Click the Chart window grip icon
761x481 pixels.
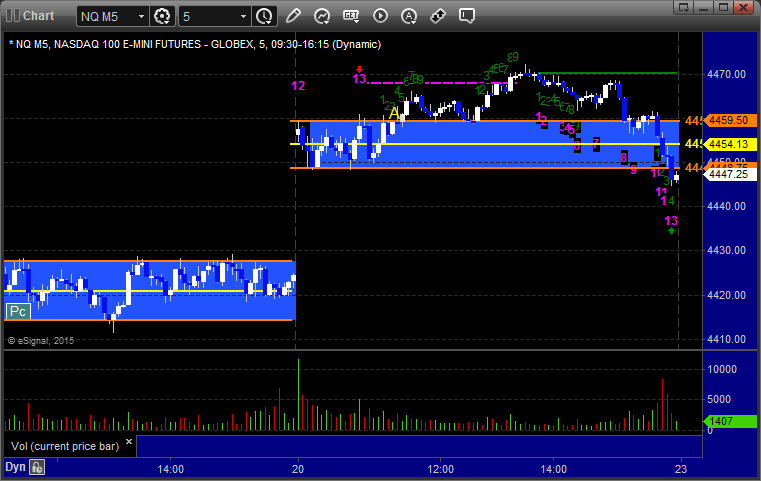point(13,16)
